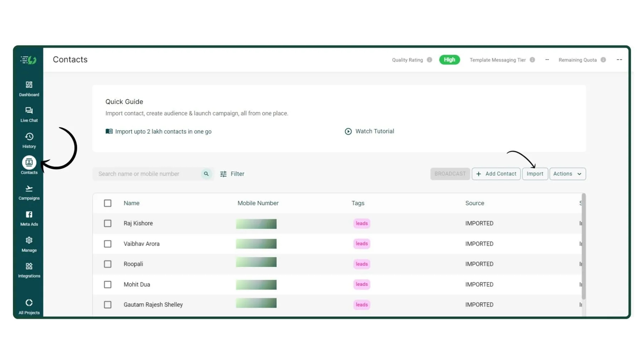Select all contacts via header checkbox
This screenshot has width=644, height=362.
108,203
